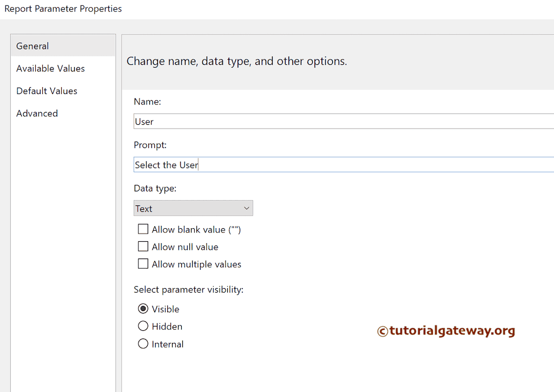Viewport: 554px width, 392px height.
Task: Click the Report Parameter Properties title
Action: click(x=63, y=9)
